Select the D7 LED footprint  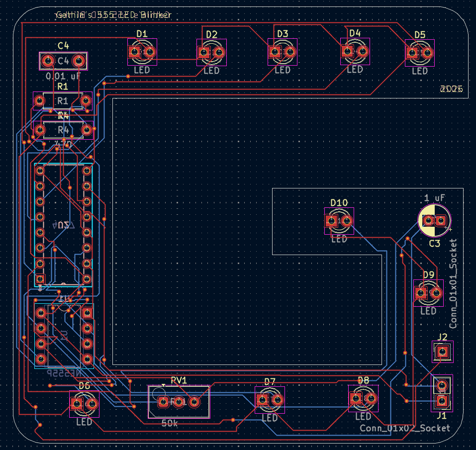270,400
